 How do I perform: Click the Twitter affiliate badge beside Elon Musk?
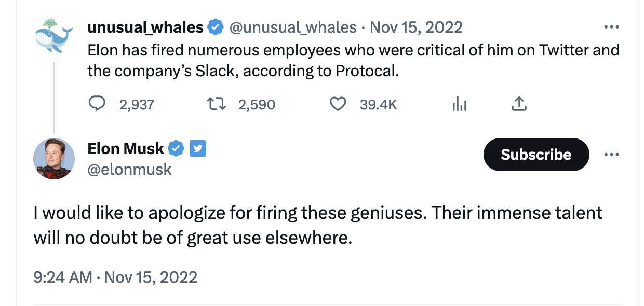(x=198, y=149)
